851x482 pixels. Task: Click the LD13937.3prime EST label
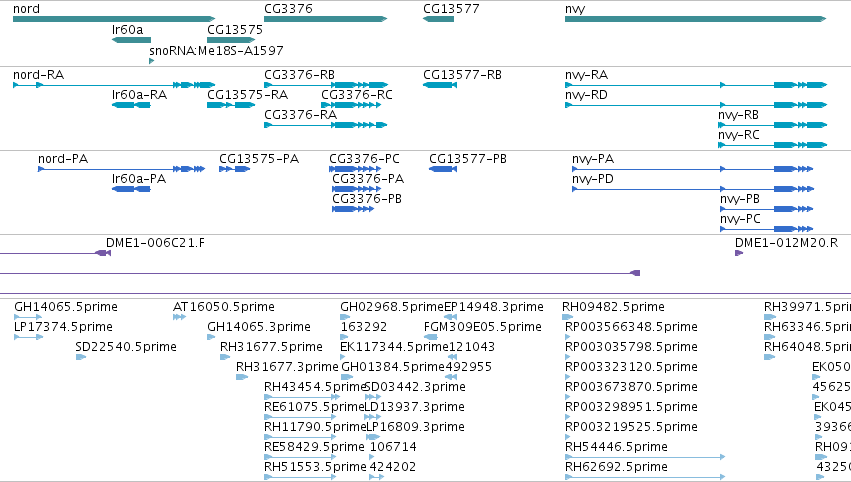click(415, 407)
